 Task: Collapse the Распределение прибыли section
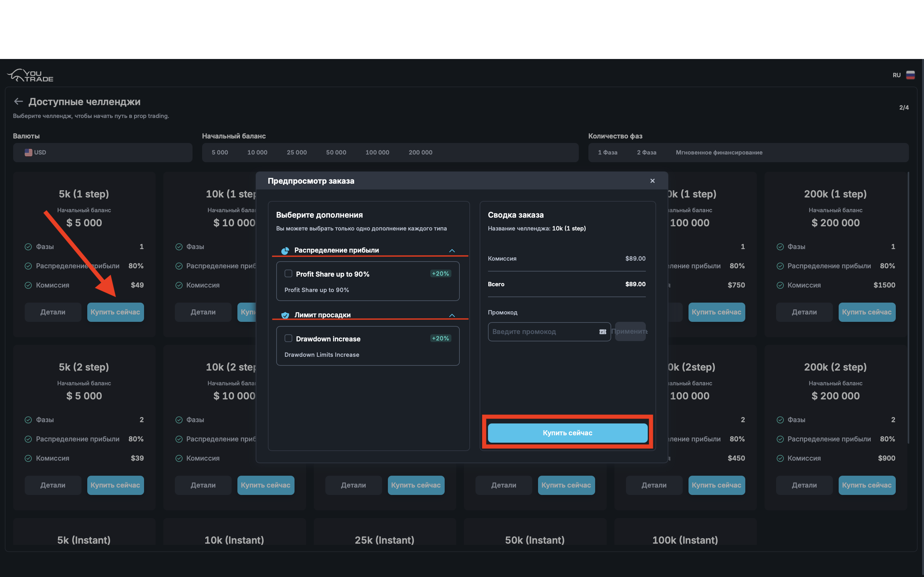coord(452,251)
